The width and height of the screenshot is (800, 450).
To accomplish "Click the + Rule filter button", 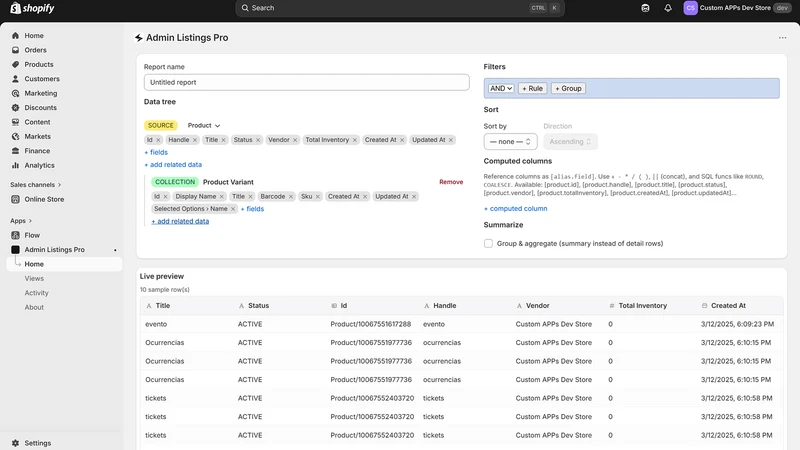I will (532, 88).
